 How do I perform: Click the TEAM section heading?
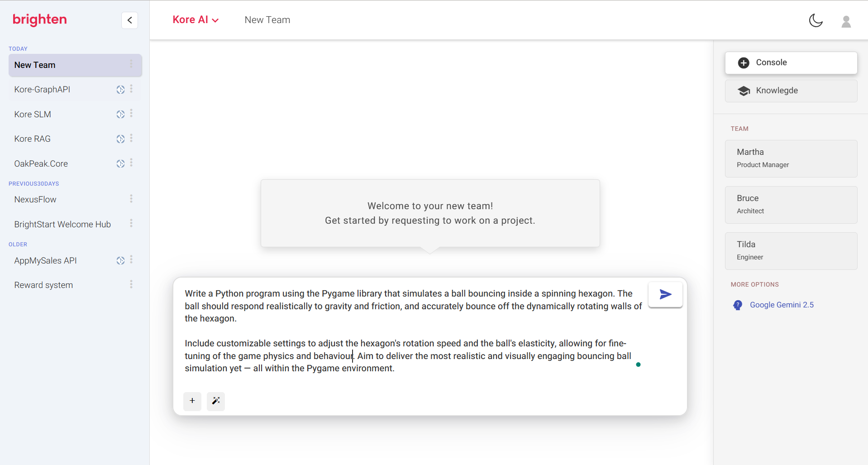coord(739,129)
